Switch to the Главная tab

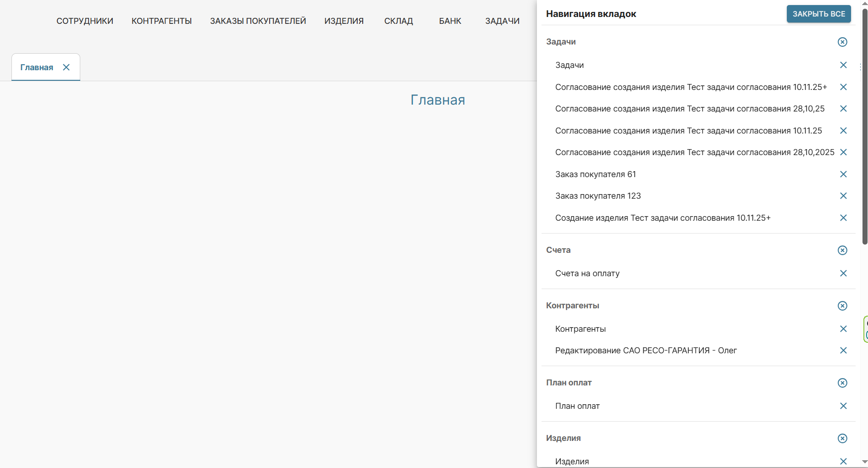pyautogui.click(x=37, y=67)
